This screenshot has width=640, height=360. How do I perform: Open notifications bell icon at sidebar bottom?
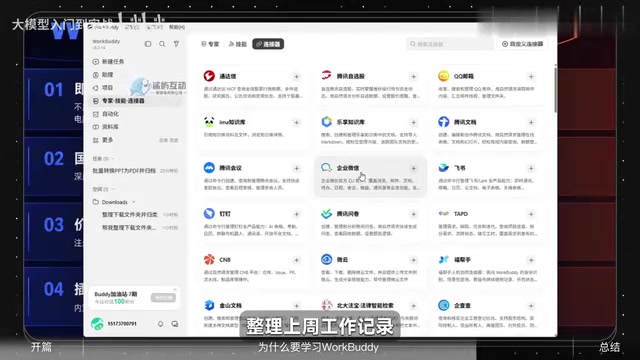pos(160,324)
